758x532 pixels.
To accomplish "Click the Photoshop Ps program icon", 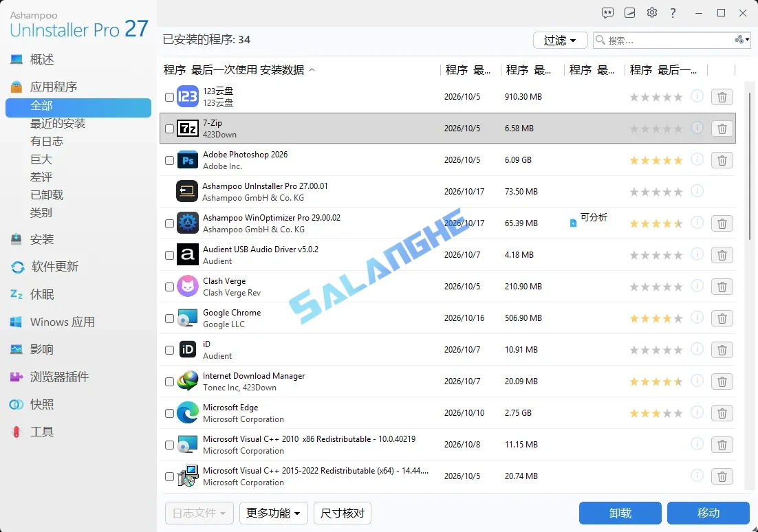I will tap(188, 160).
